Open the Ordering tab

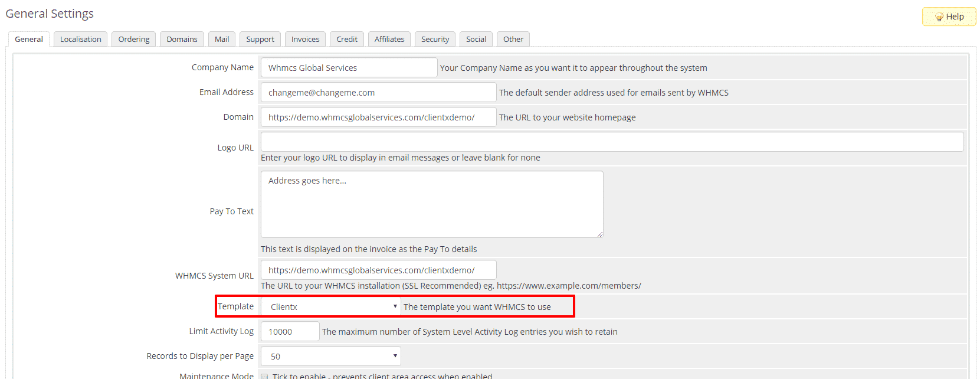coord(134,40)
